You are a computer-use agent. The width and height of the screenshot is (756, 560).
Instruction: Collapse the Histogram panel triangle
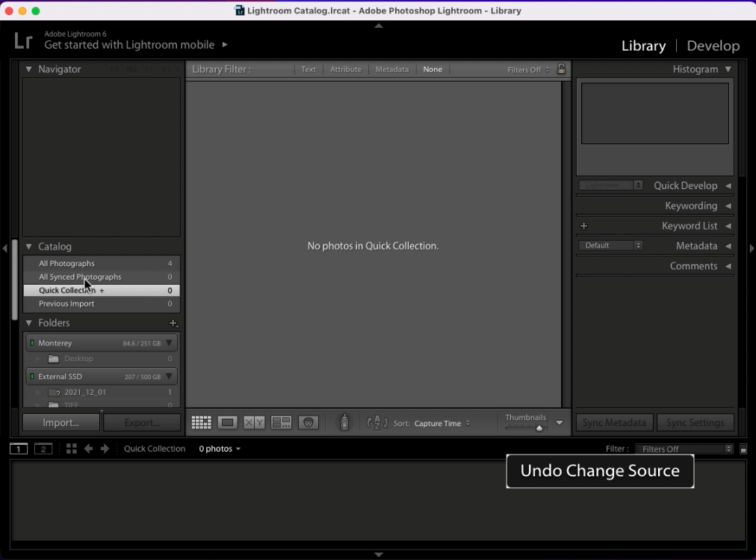click(x=728, y=69)
